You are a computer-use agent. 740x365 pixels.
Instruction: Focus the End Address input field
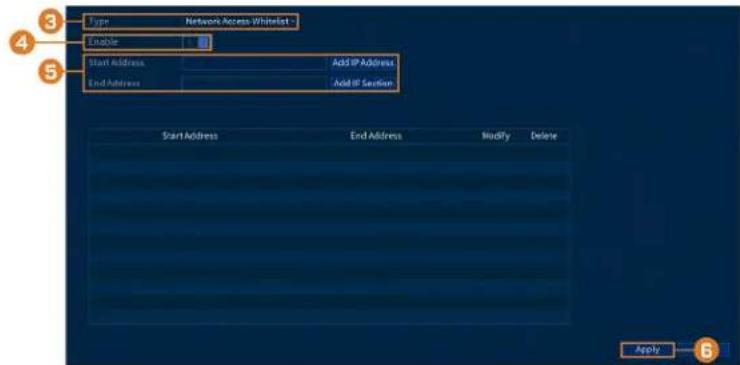(255, 83)
